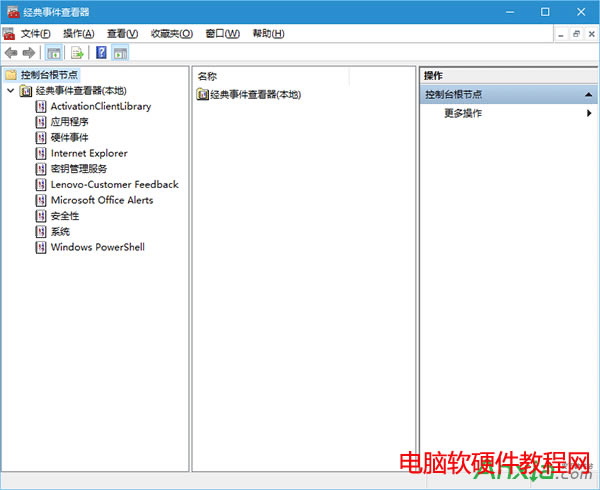Select 安全性 log label
Viewport: 600px width, 490px height.
click(x=65, y=216)
